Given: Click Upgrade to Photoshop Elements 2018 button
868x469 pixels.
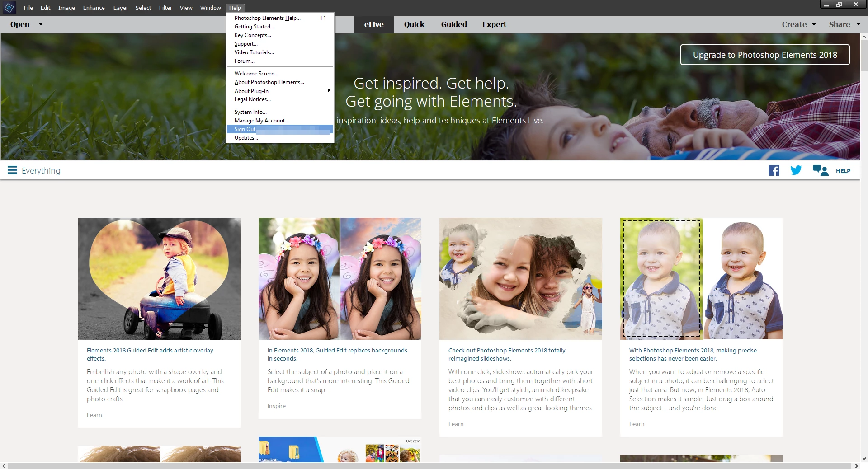Looking at the screenshot, I should click(765, 55).
